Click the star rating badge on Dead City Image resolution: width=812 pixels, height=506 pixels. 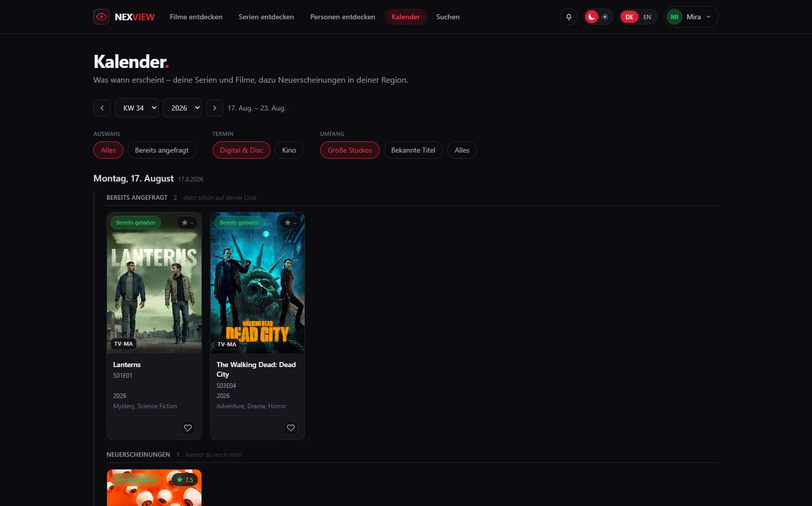pos(291,223)
